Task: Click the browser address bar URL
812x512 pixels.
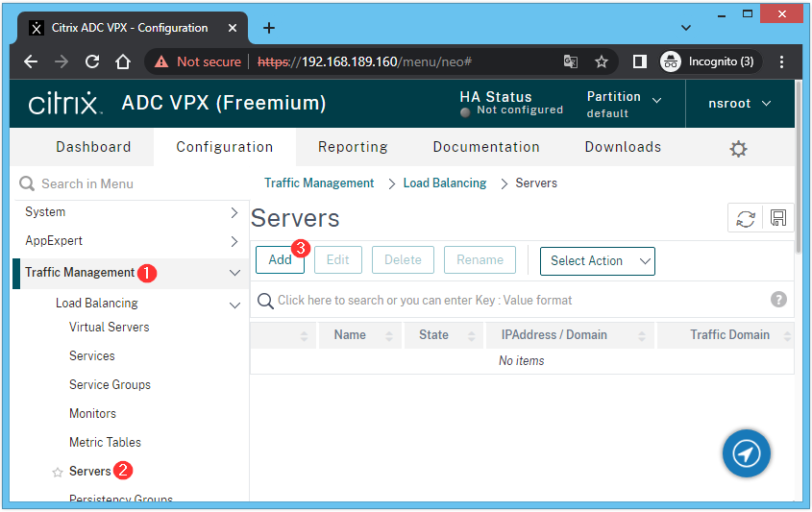Action: point(364,62)
